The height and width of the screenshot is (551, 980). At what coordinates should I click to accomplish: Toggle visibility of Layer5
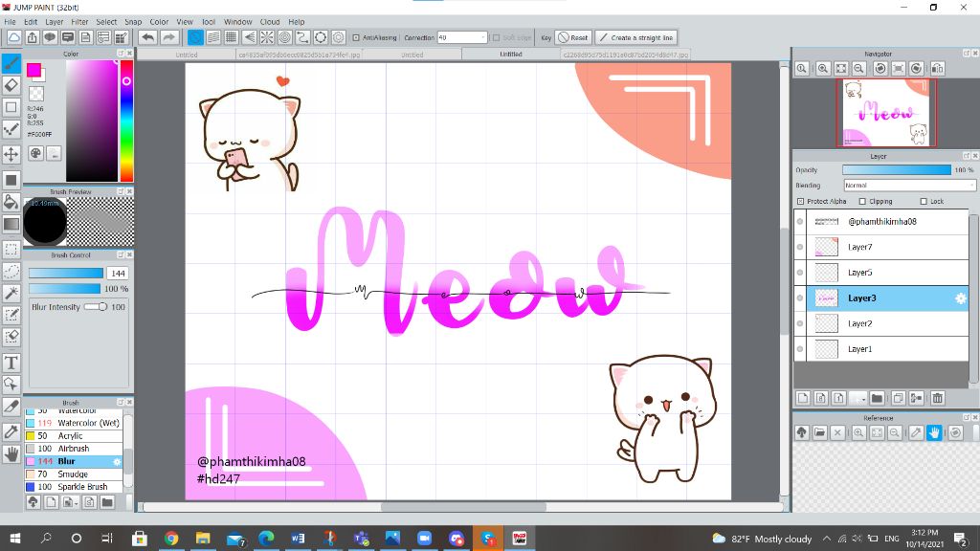(x=800, y=273)
